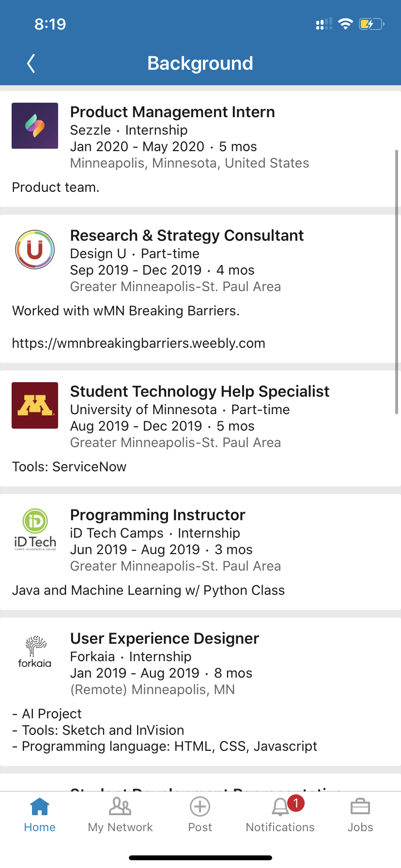The image size is (401, 868).
Task: Open the My Network tab
Action: pos(120,815)
